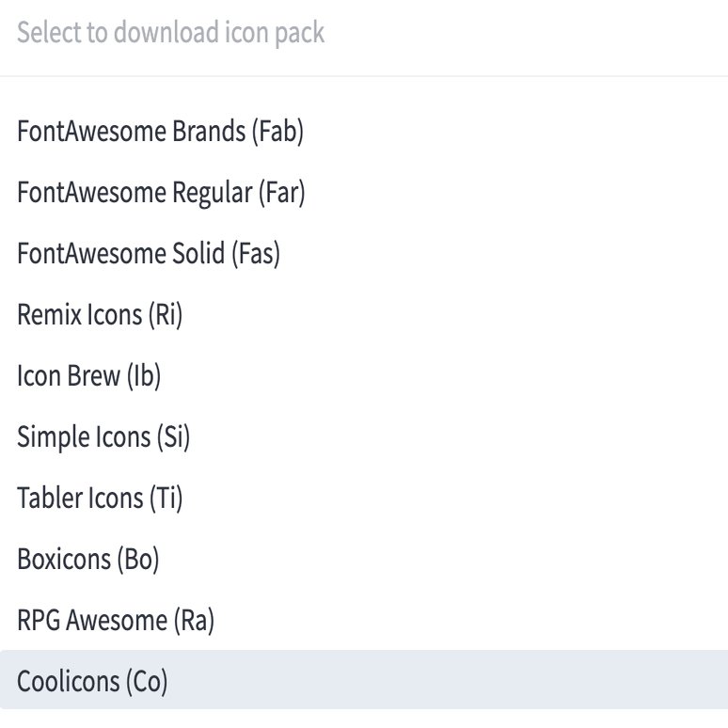Choose the Icon Brew (Ib) pack

pyautogui.click(x=89, y=376)
